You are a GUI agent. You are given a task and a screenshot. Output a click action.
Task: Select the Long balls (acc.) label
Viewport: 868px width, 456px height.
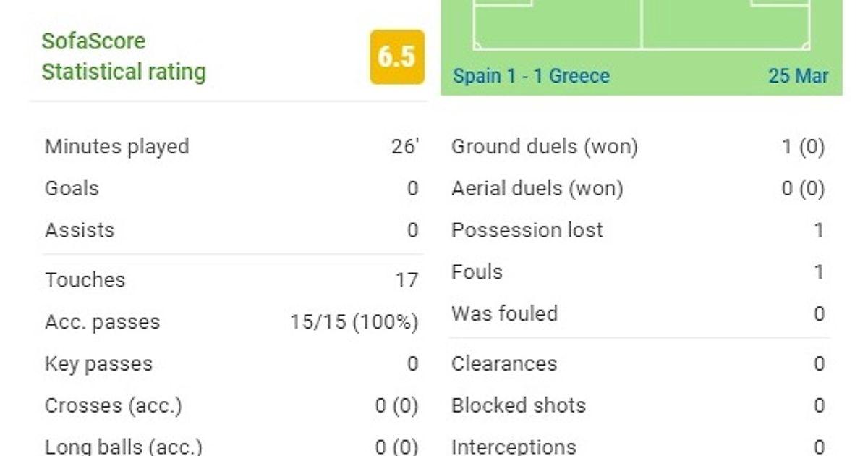click(123, 447)
